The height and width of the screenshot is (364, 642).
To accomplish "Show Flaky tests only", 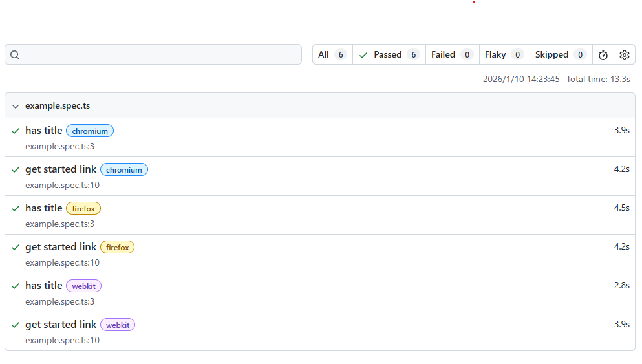I will 504,55.
